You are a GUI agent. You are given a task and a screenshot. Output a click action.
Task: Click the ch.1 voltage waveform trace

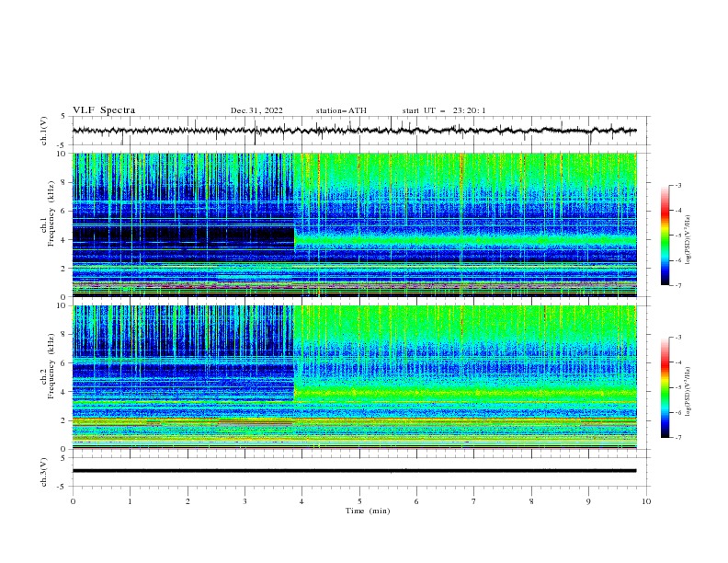[354, 131]
